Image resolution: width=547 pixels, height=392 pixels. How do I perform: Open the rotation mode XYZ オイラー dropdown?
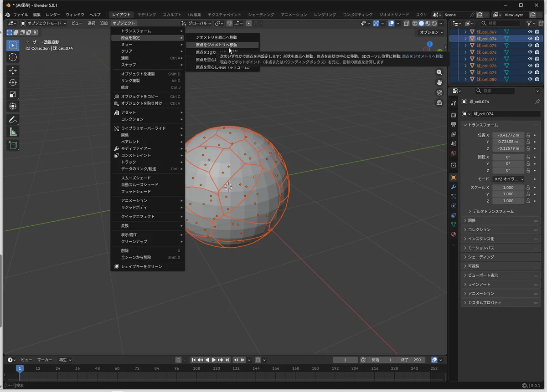[x=509, y=179]
